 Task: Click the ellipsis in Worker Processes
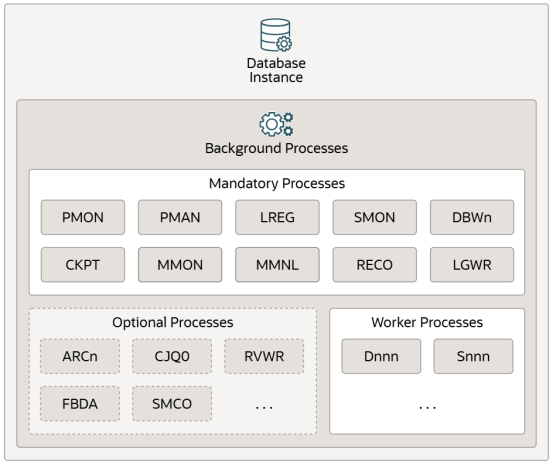pyautogui.click(x=427, y=408)
